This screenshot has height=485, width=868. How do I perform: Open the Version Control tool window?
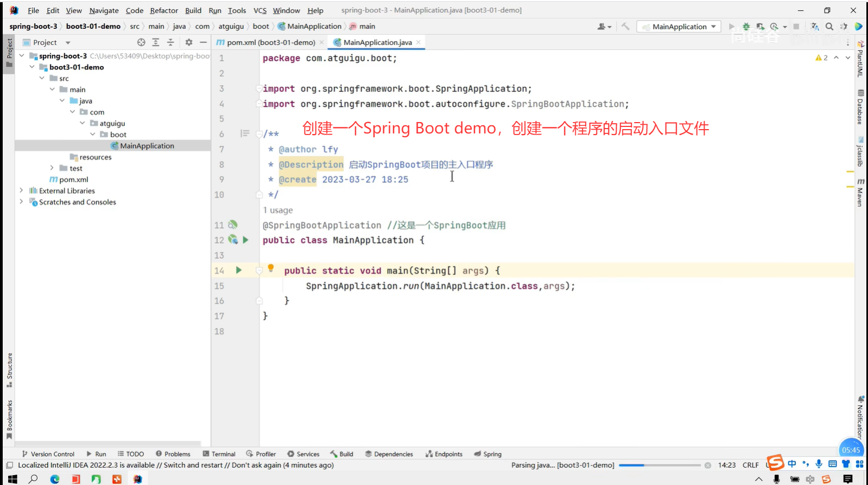[48, 454]
